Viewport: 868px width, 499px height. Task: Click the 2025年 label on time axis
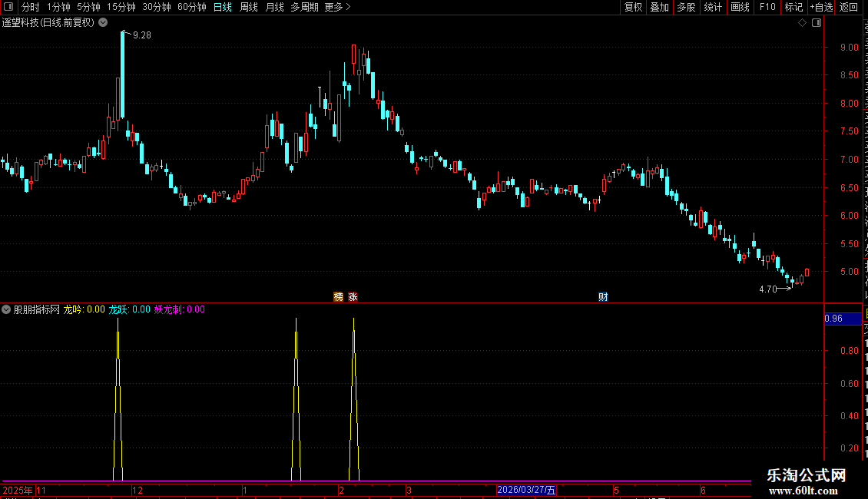[x=18, y=490]
